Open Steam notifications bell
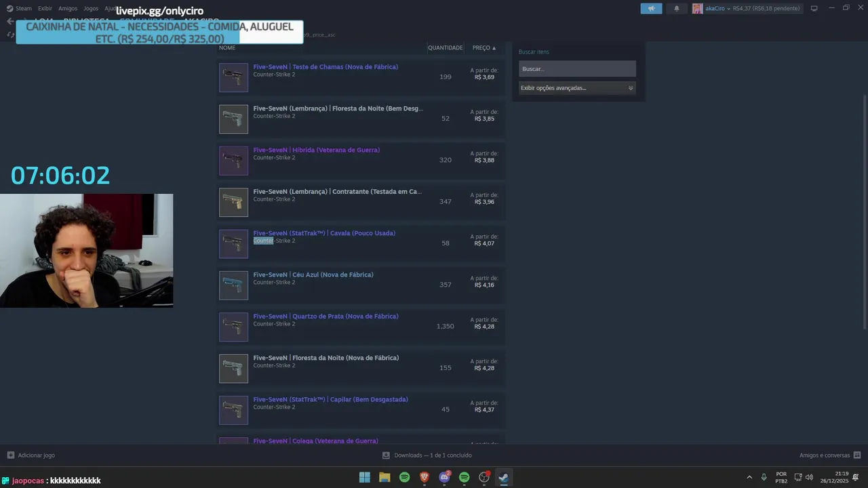Screen dimensions: 868x488 click(x=676, y=8)
